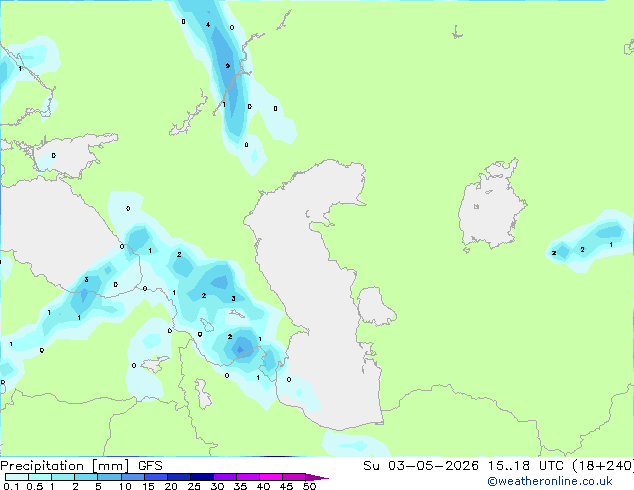This screenshot has height=490, width=634.
Task: Select the '30' legend scale label
Action: [217, 486]
